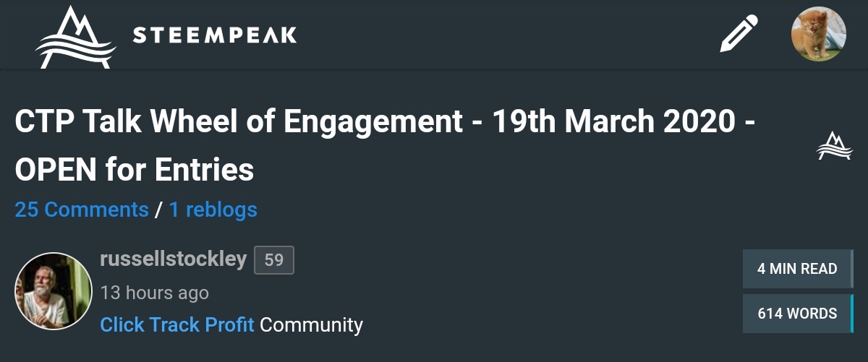Open the pencil compose post icon
Image resolution: width=868 pixels, height=362 pixels.
pyautogui.click(x=739, y=34)
